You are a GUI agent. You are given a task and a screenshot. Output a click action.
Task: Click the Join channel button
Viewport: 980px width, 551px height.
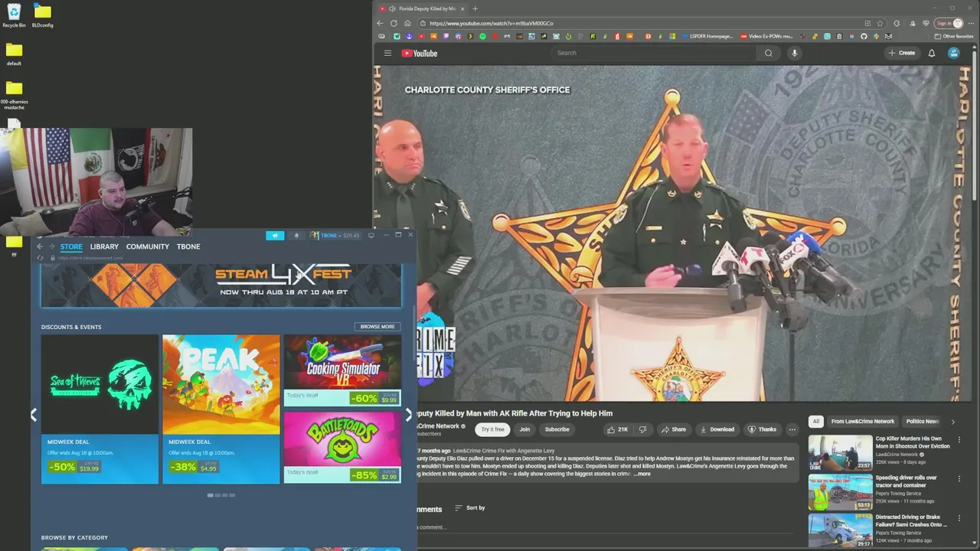[524, 429]
